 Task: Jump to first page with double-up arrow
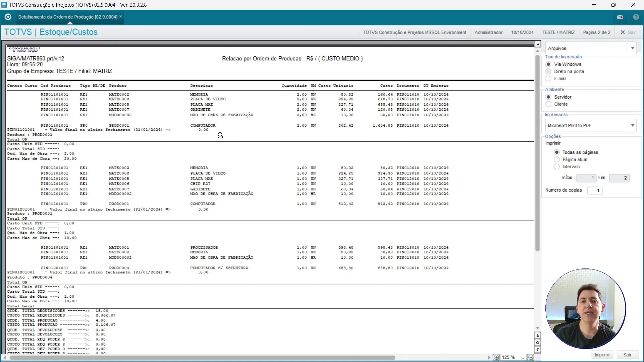click(538, 336)
